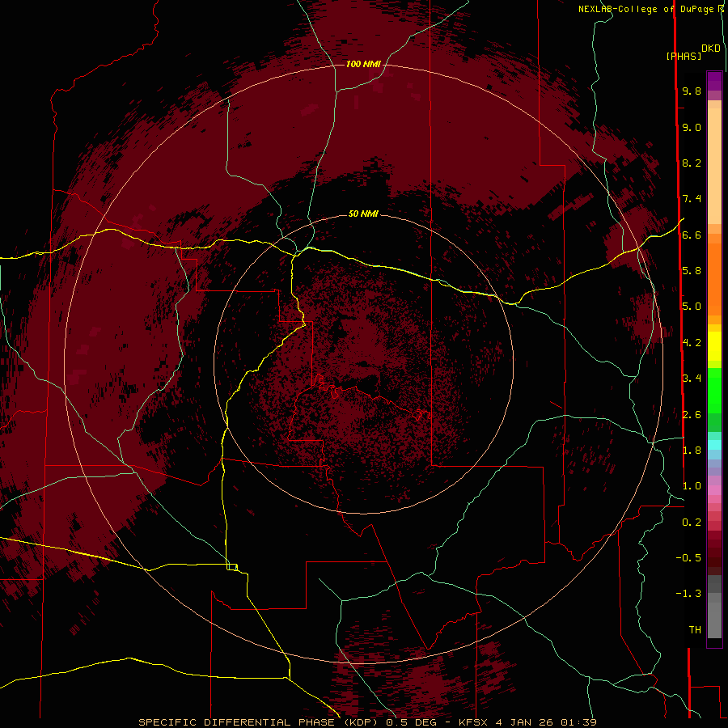Click the 6.6 scale value
Viewport: 728px width, 728px height.
point(692,235)
